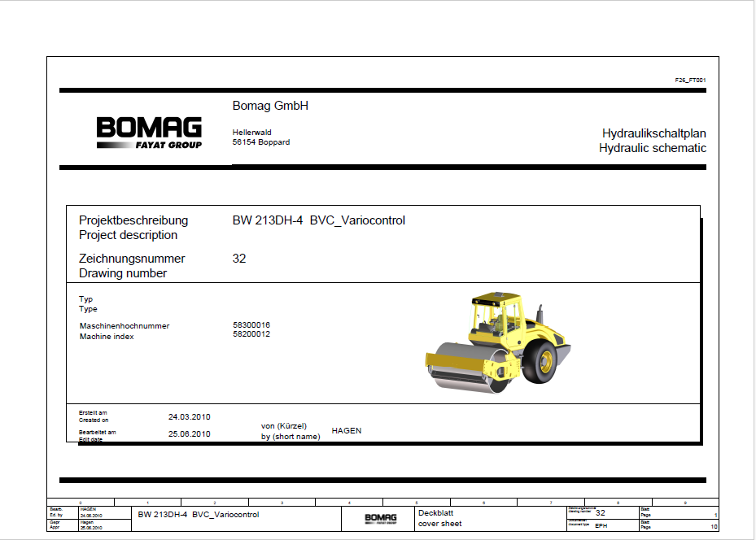The width and height of the screenshot is (756, 540).
Task: Click the yellow roller machine illustration
Action: pos(498,342)
